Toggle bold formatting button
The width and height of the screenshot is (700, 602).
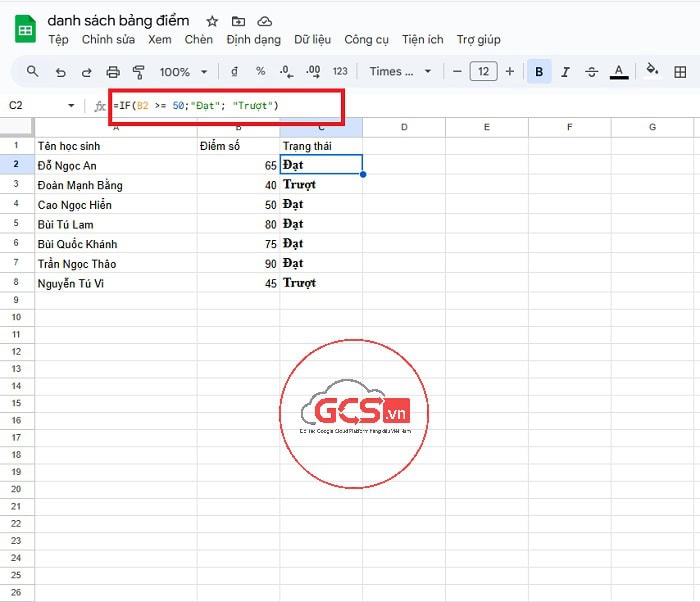540,72
